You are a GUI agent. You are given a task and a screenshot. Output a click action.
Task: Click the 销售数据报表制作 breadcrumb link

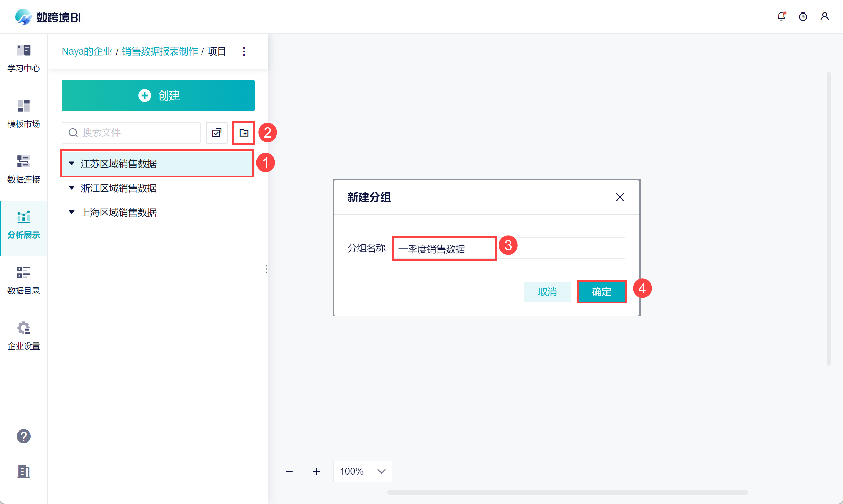160,51
